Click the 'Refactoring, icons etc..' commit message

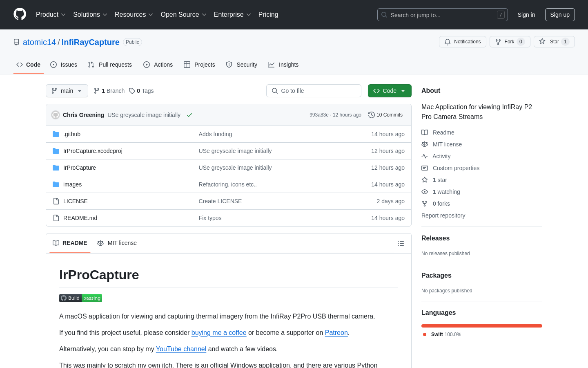coord(228,184)
